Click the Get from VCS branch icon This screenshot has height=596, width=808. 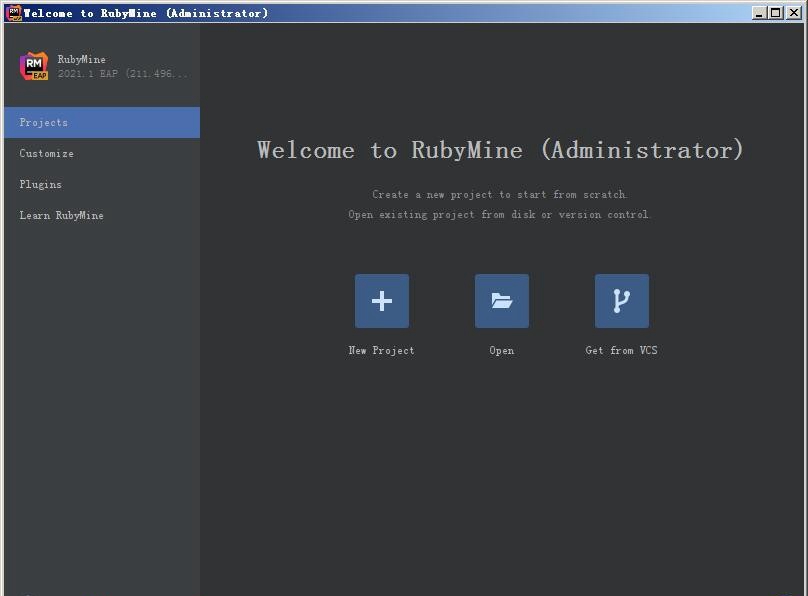point(622,301)
